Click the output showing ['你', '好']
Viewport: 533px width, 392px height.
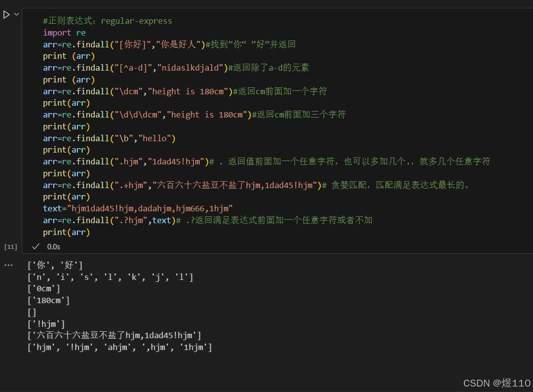tap(54, 265)
